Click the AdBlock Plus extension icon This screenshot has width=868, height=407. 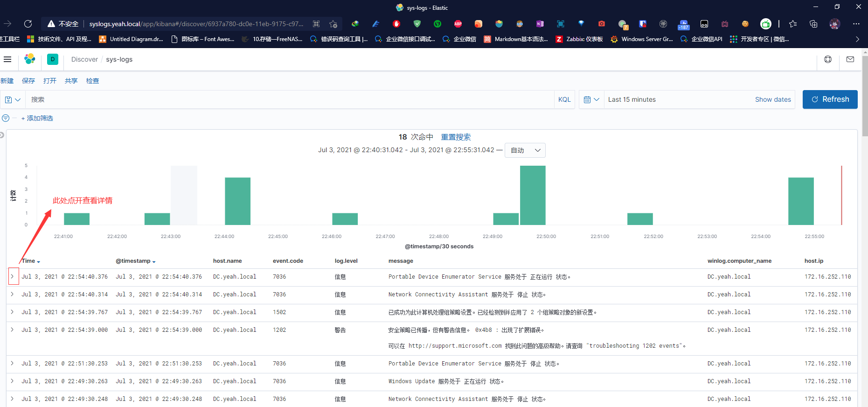[458, 24]
